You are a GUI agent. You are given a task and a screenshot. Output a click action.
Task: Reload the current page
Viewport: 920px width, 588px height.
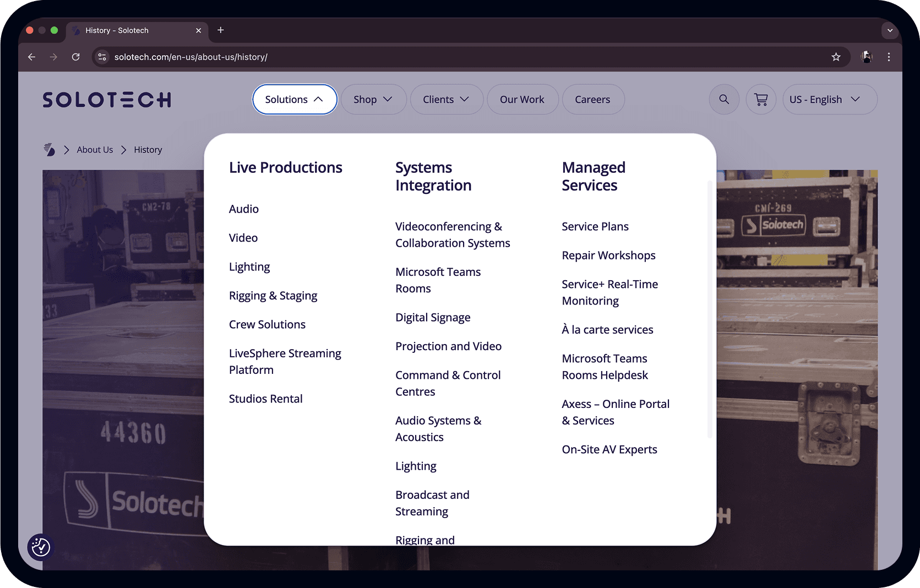(x=76, y=57)
